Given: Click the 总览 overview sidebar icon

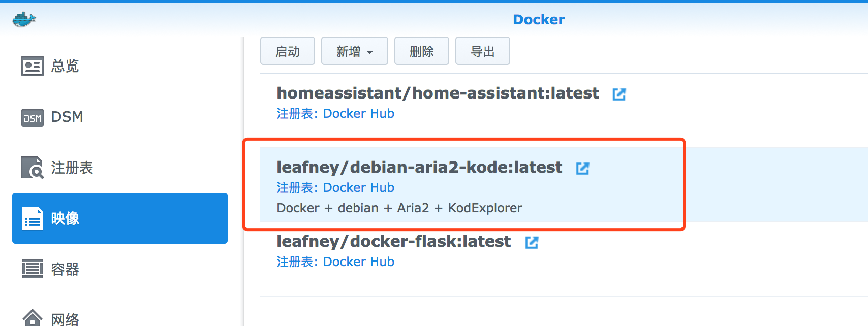Looking at the screenshot, I should coord(33,66).
